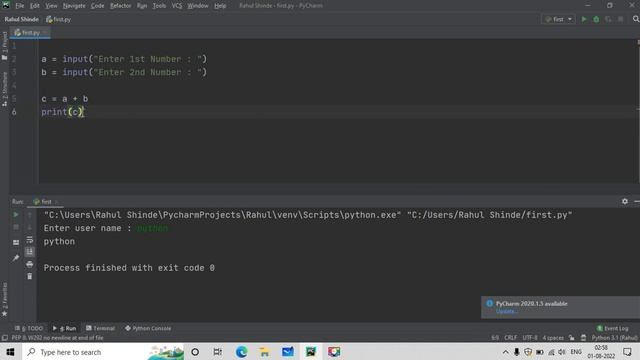
Task: Click the Run tool window tab at bottom
Action: click(64, 328)
